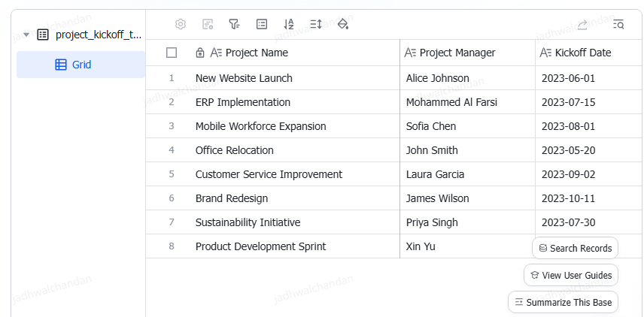Adjust row height icon
Screen dimensions: 644x317
[316, 24]
